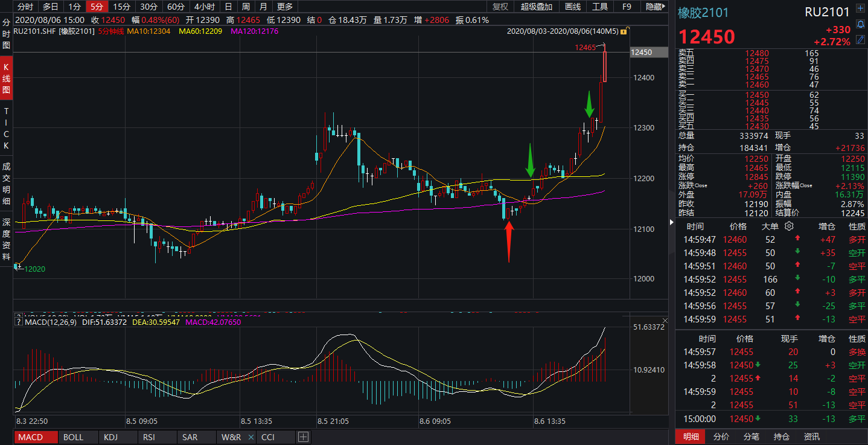Open the 工具 tools menu

pos(599,7)
